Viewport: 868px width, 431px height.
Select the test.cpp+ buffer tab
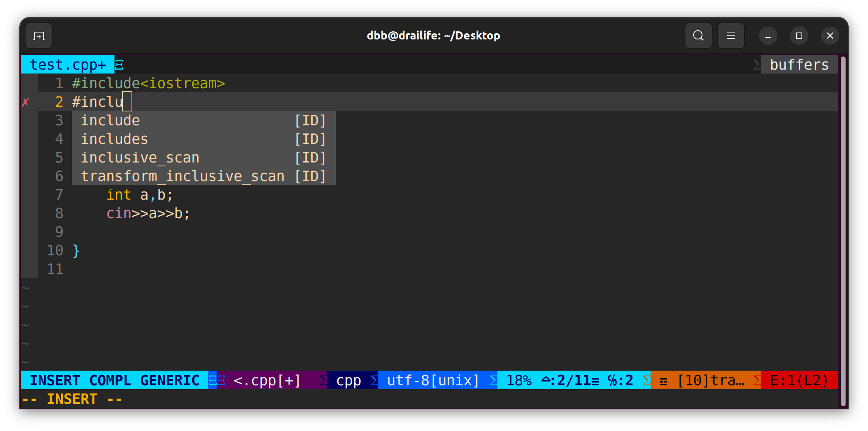(x=68, y=65)
